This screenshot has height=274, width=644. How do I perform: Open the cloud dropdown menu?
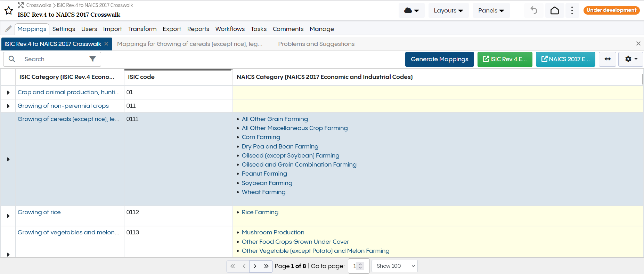point(411,10)
